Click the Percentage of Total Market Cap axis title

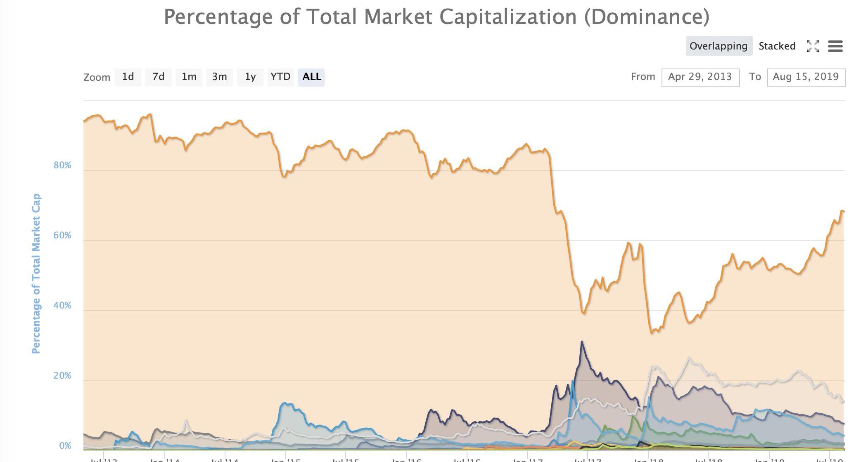click(36, 273)
